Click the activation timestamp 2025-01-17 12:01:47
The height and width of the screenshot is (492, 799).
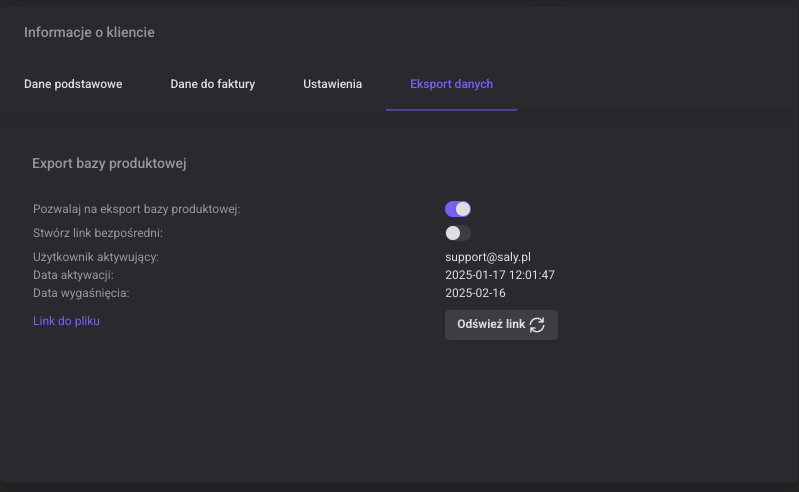tap(499, 275)
